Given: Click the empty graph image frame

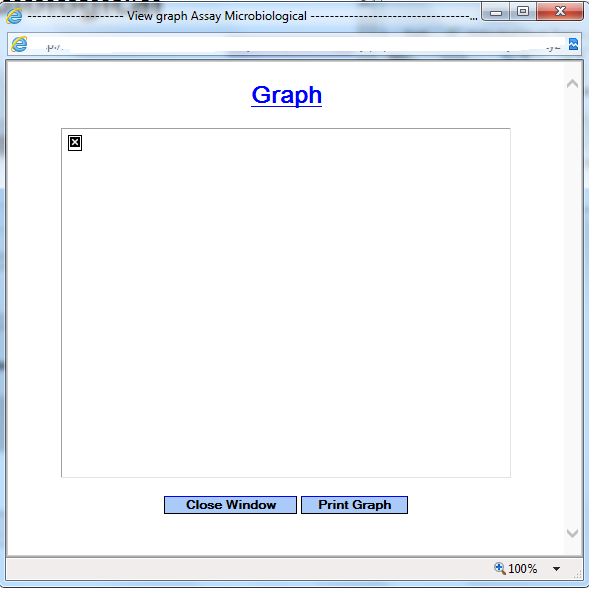Looking at the screenshot, I should click(286, 303).
